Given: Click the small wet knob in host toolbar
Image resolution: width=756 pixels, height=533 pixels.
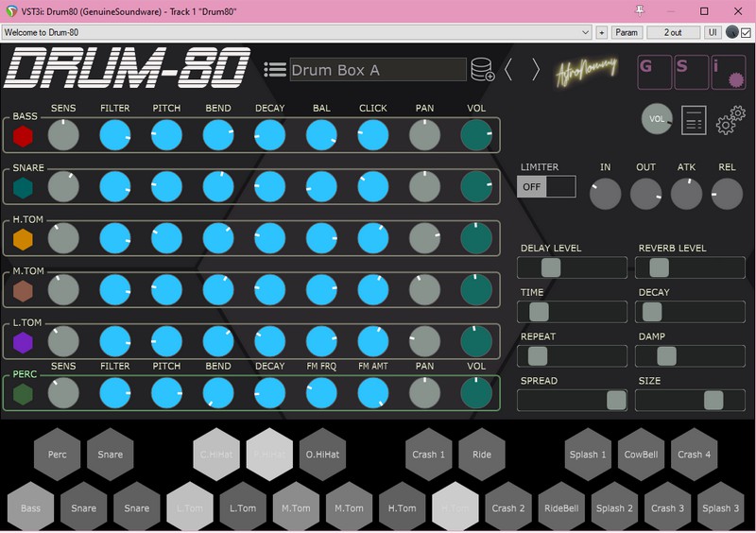Looking at the screenshot, I should (731, 32).
